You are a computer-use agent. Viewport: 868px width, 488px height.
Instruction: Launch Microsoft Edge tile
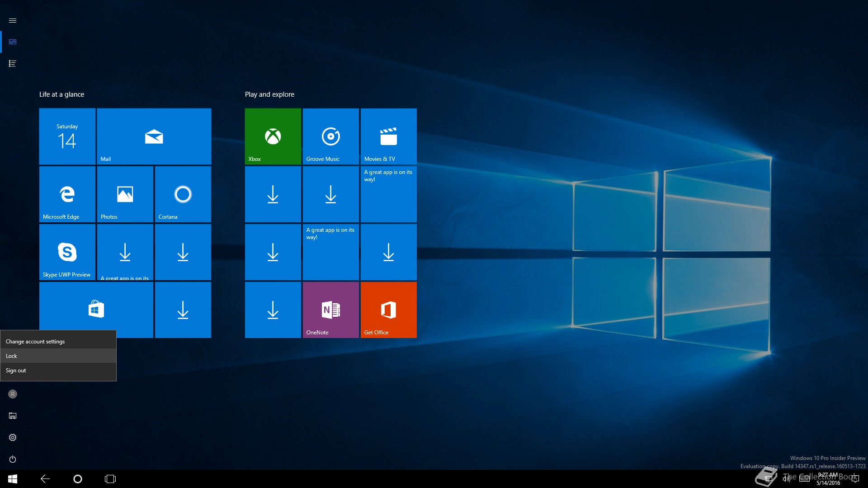[x=67, y=194]
